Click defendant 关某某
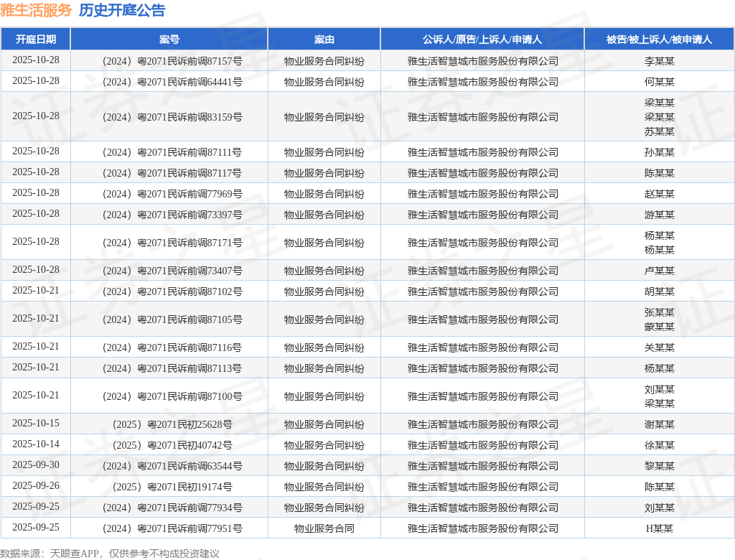Viewport: 735px width, 560px height. coord(659,347)
